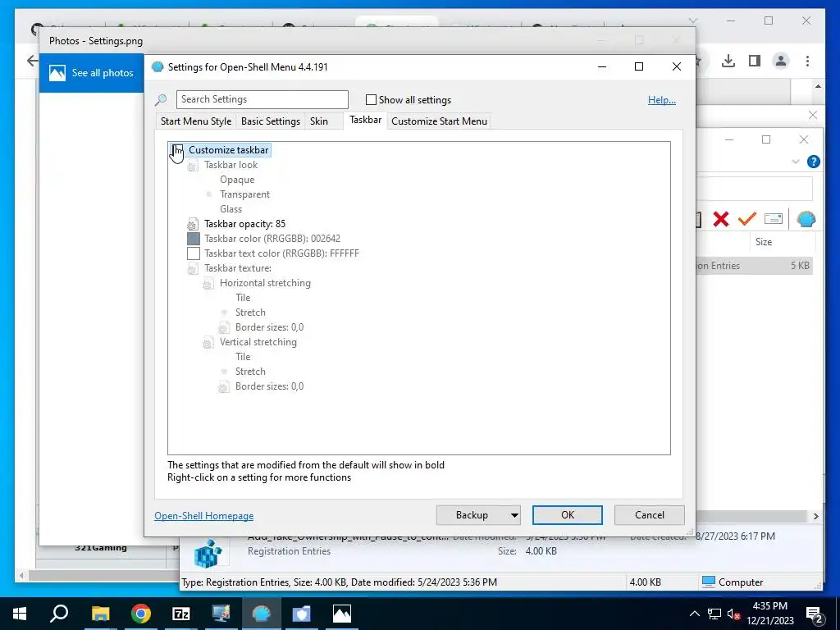The image size is (840, 630).
Task: Click the Chrome downloads icon
Action: (728, 61)
